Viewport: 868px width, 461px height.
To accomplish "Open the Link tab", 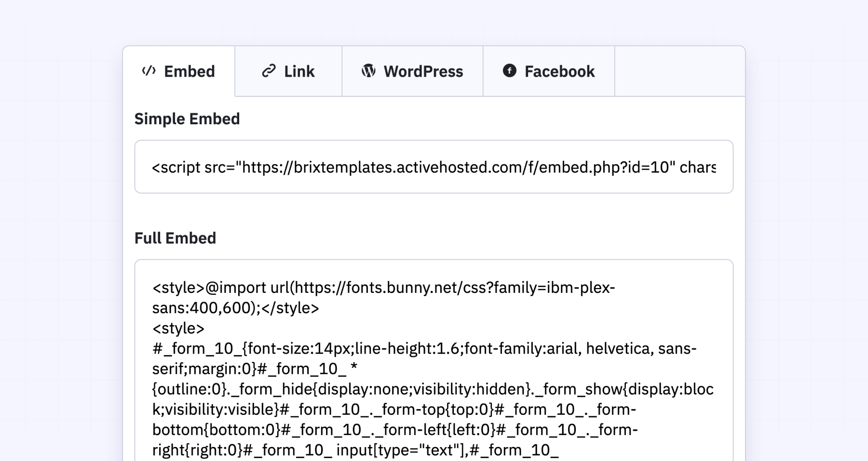I will pos(288,71).
